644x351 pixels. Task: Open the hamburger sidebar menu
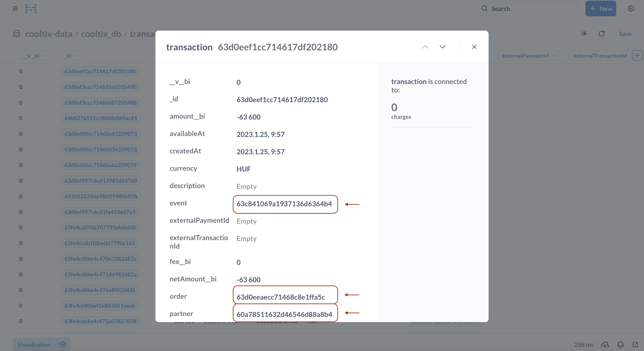15,8
